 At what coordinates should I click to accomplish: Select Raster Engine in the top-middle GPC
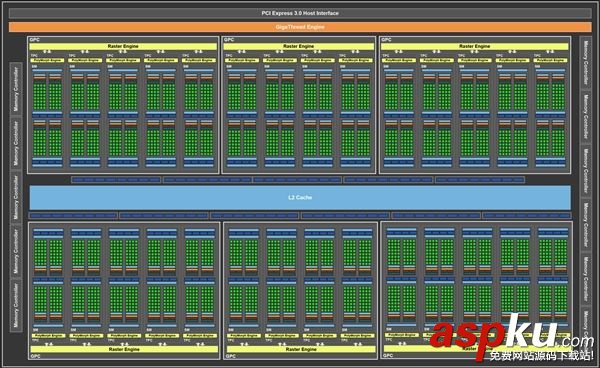click(298, 46)
